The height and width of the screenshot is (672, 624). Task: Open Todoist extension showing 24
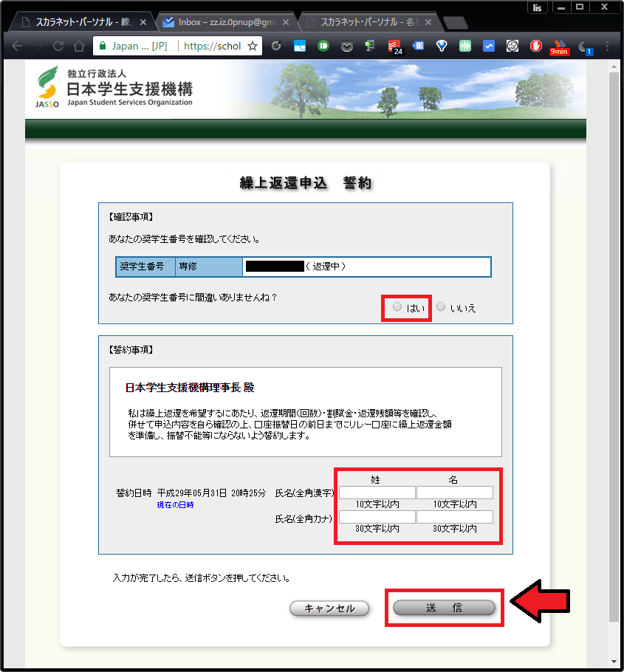coord(394,47)
